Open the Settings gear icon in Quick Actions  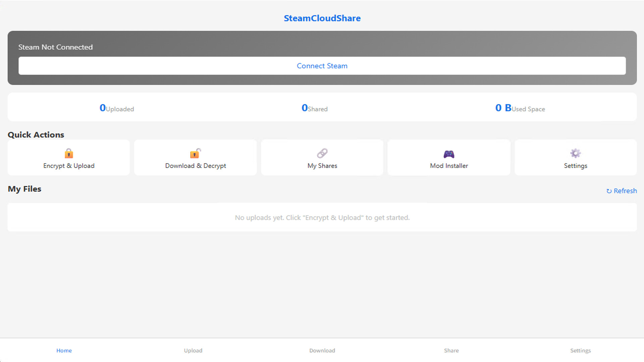tap(576, 154)
